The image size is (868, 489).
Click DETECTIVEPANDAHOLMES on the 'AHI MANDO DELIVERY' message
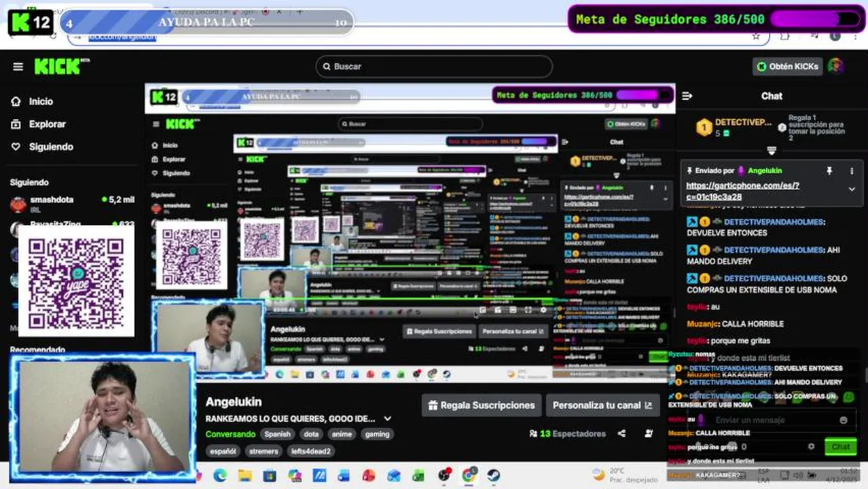tap(774, 250)
